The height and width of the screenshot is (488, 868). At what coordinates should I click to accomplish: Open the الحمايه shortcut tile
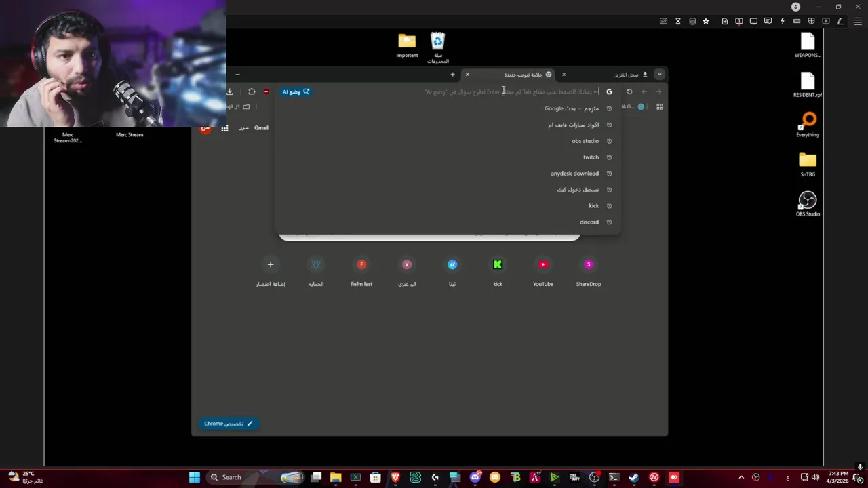316,270
